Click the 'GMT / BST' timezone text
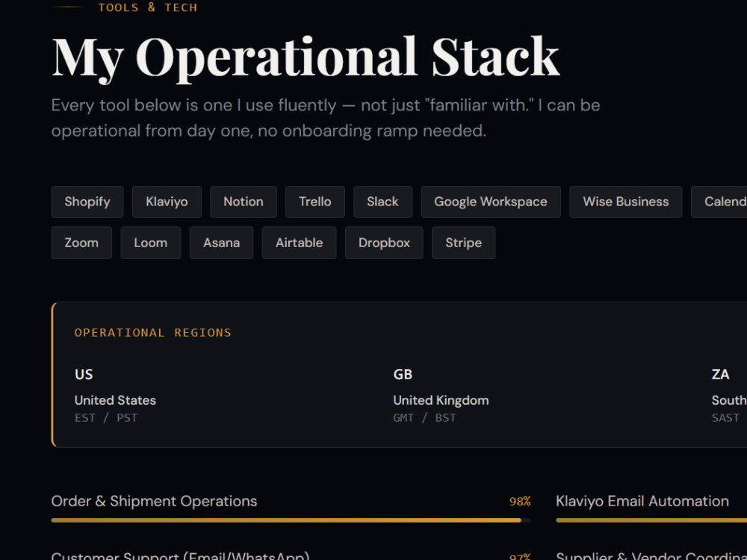The height and width of the screenshot is (560, 747). 424,417
